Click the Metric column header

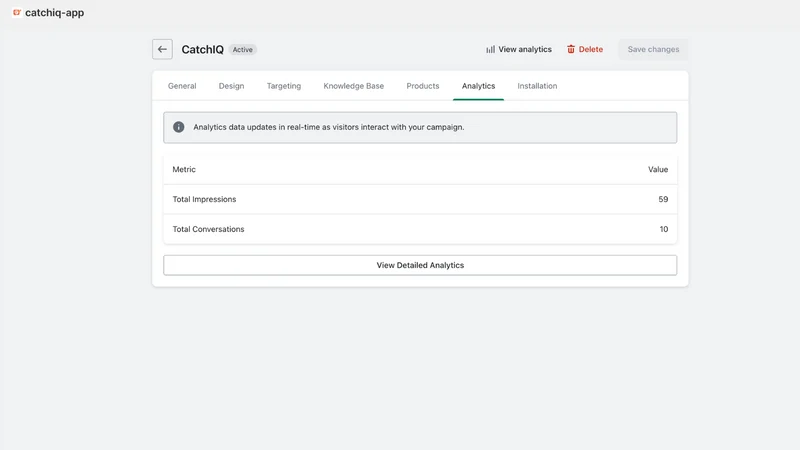coord(184,169)
